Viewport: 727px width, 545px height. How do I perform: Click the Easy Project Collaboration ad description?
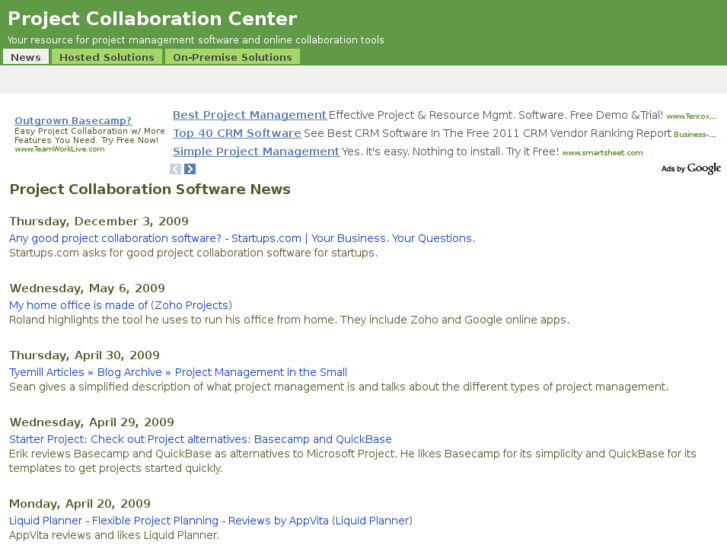point(89,135)
